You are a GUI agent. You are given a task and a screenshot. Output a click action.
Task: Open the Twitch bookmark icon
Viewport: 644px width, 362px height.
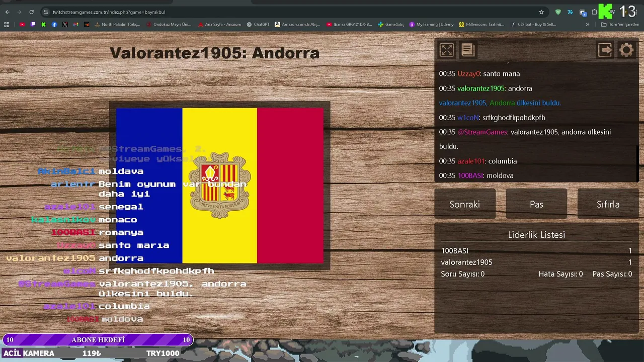click(x=33, y=24)
